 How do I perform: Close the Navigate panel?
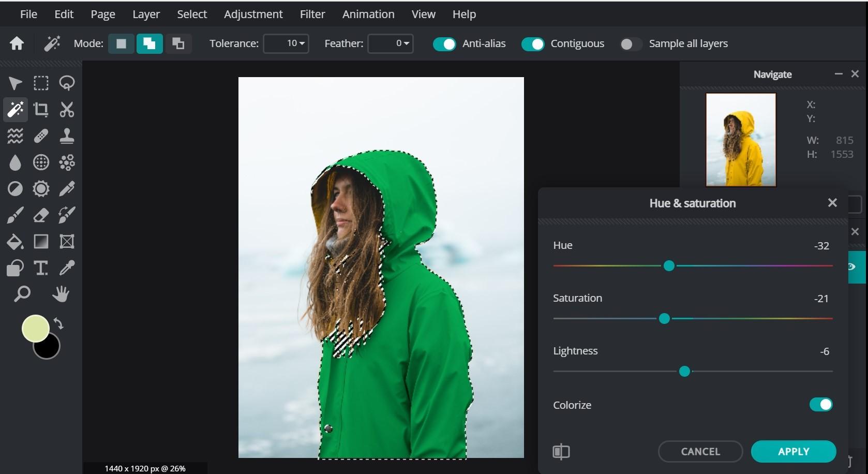855,74
